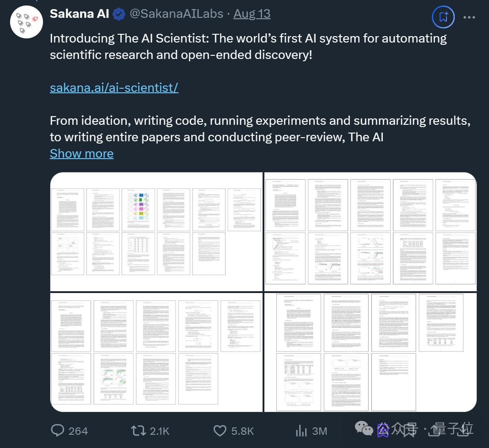The width and height of the screenshot is (489, 448).
Task: Bookmark the tweet using the highlighted bookmark icon
Action: pyautogui.click(x=443, y=17)
